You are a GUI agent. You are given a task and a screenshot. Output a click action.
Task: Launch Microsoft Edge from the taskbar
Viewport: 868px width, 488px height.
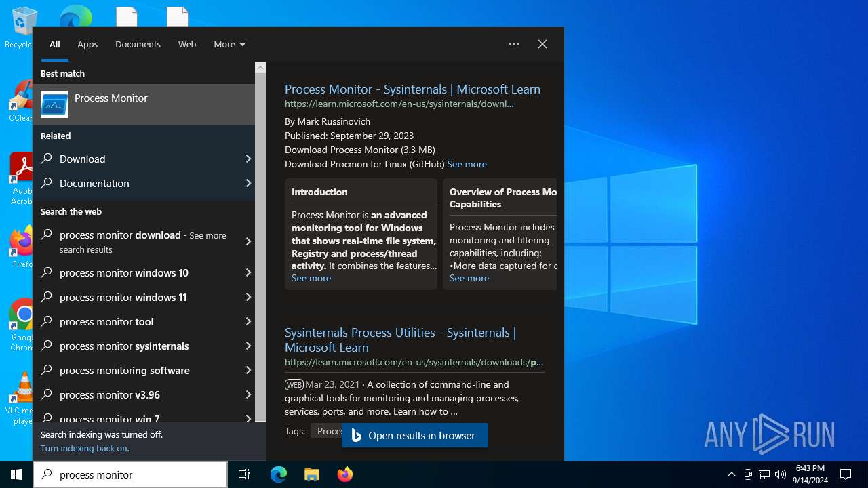coord(279,474)
